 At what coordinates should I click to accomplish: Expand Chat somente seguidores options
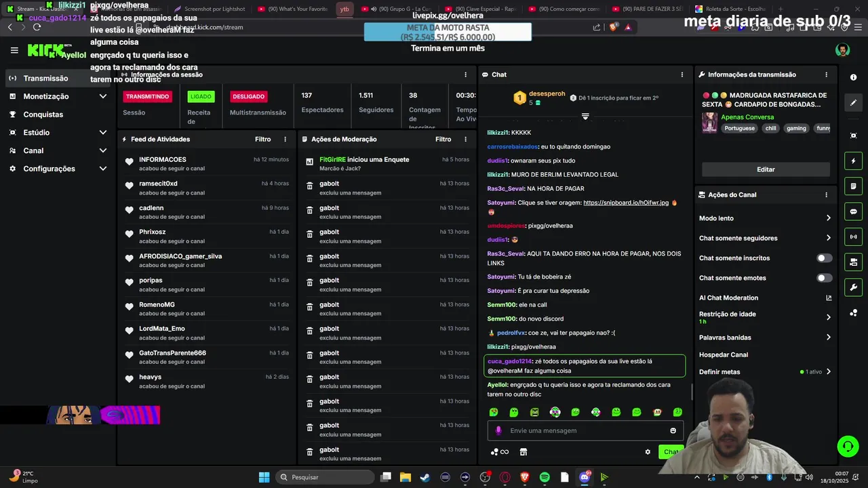pyautogui.click(x=828, y=238)
